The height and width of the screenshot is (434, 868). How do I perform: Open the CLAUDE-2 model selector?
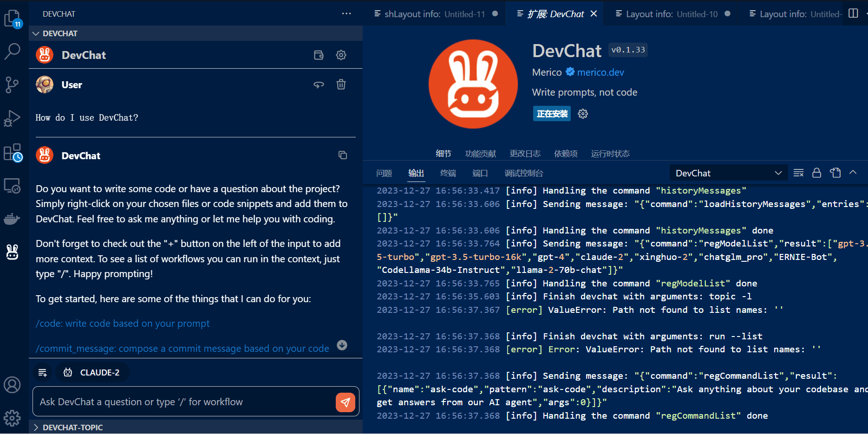(92, 372)
